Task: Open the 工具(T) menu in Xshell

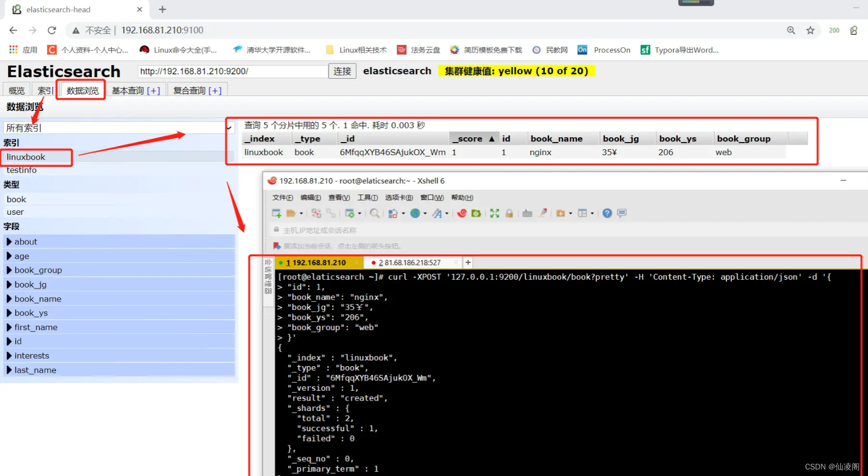Action: tap(368, 197)
